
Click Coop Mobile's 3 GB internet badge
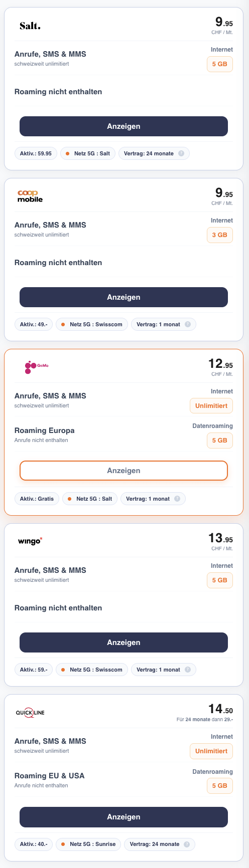(x=220, y=235)
